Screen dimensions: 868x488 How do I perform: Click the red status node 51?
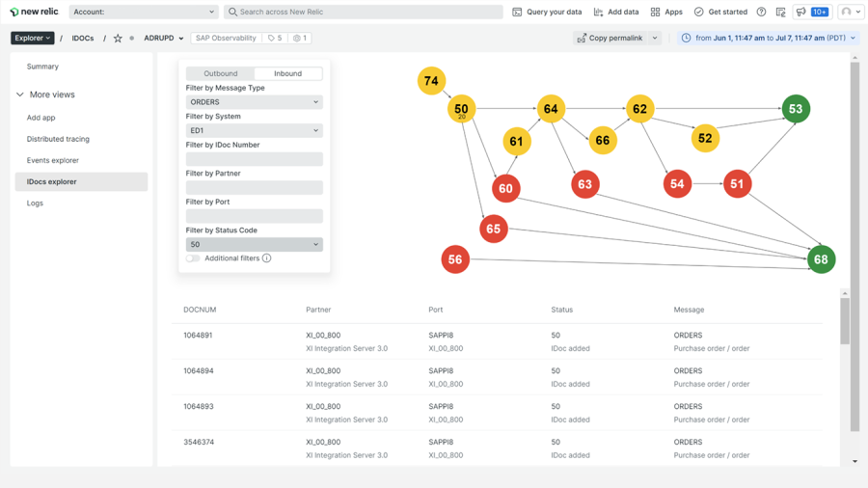tap(738, 183)
